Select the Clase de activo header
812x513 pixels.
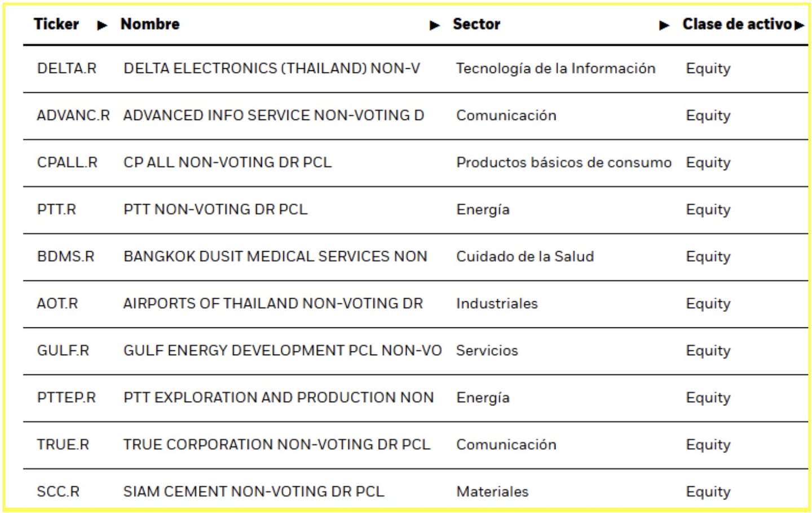point(736,24)
